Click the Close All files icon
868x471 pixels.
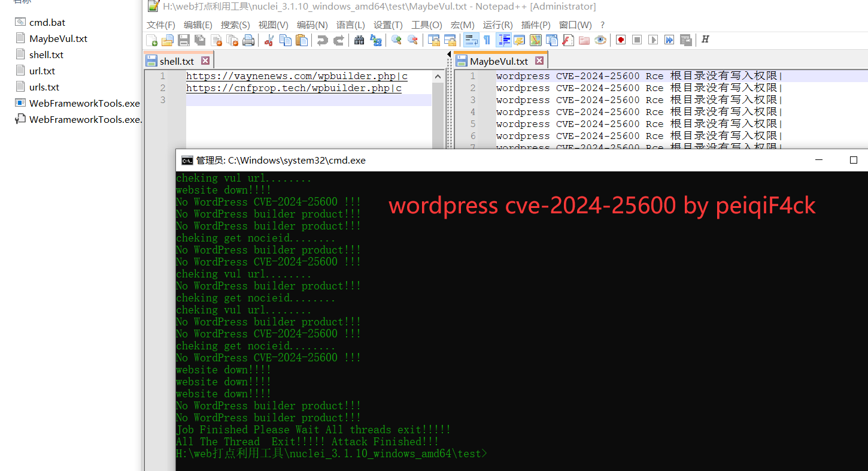[232, 40]
